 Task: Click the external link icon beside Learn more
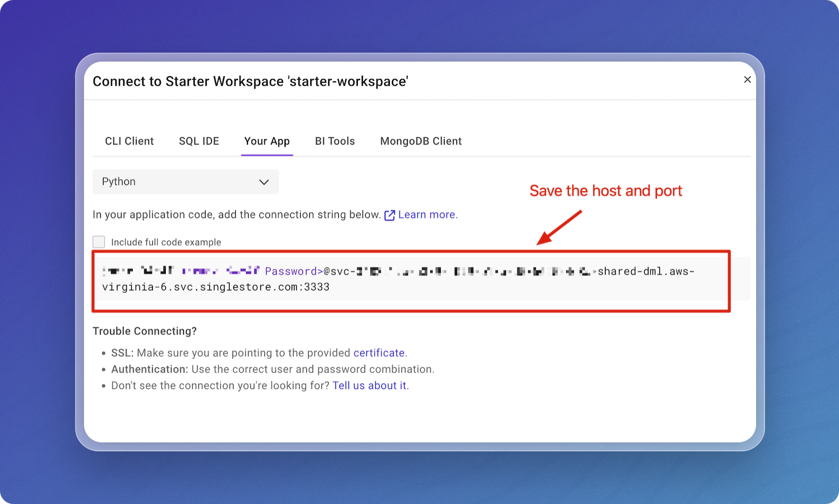pos(390,215)
